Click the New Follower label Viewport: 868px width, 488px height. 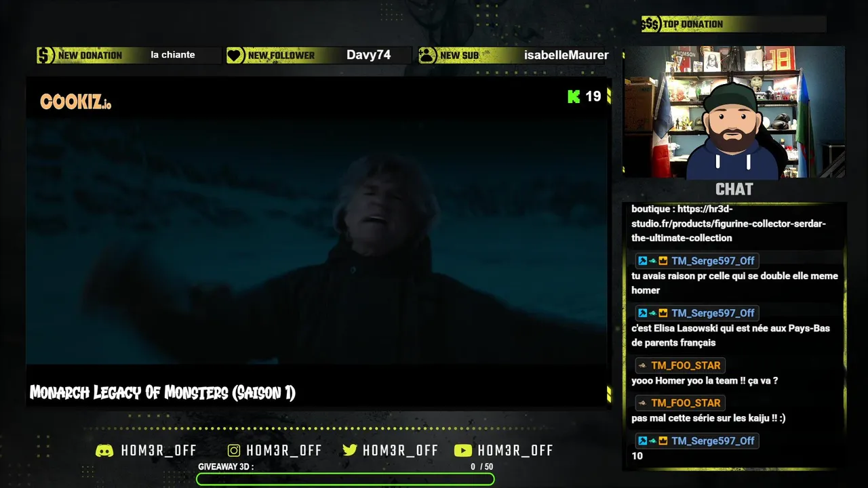[x=281, y=56]
